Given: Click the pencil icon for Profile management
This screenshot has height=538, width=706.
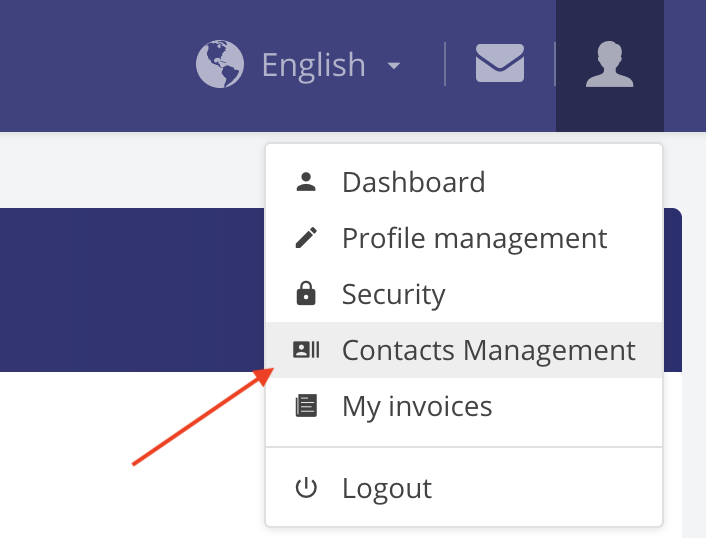Looking at the screenshot, I should [306, 238].
